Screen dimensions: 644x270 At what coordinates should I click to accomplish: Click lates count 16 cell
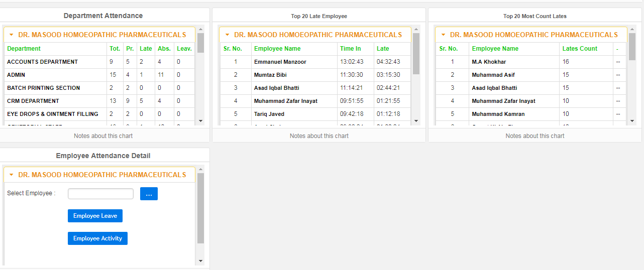(566, 62)
